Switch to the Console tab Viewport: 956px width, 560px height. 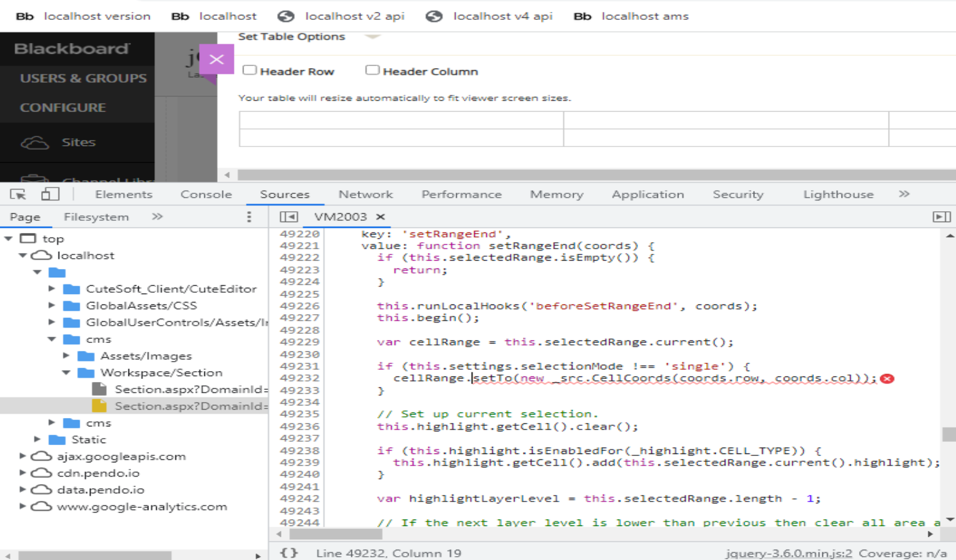[x=206, y=194]
